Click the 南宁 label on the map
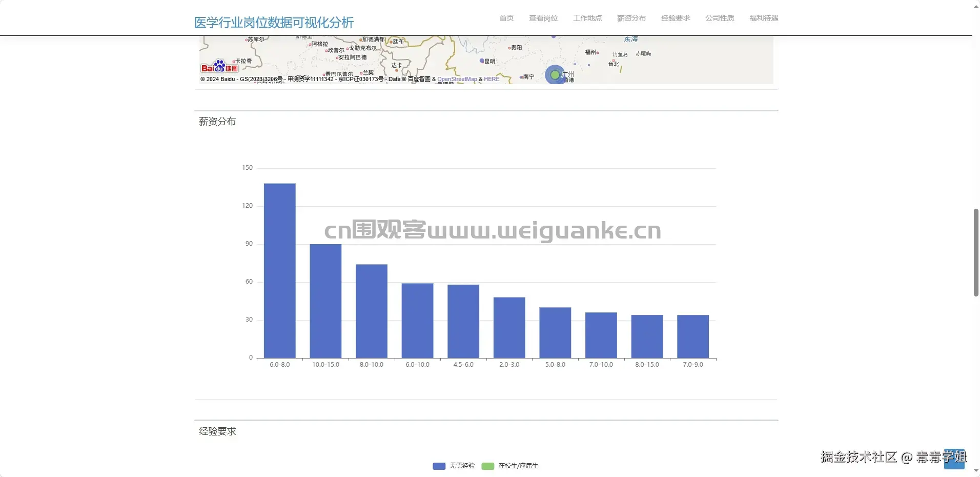The image size is (980, 477). click(528, 77)
